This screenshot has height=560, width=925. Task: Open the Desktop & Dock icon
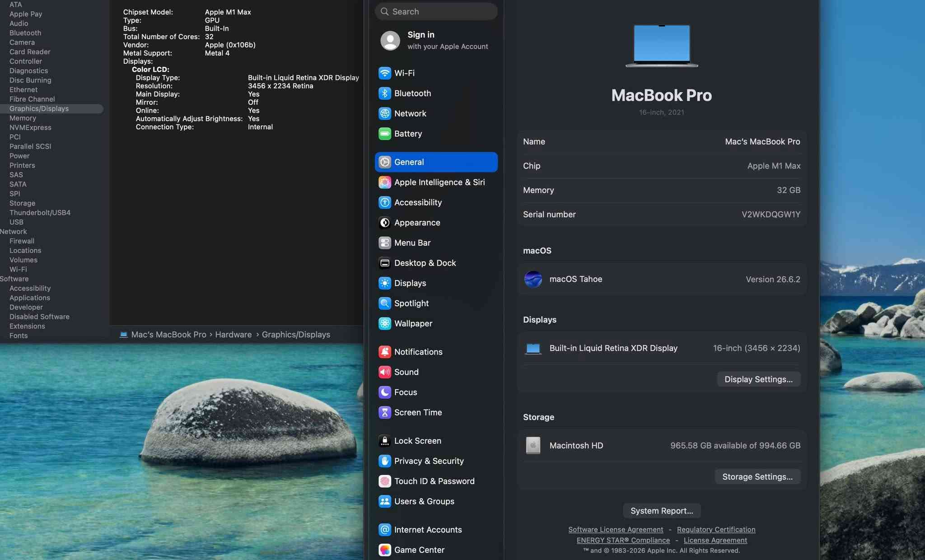click(x=384, y=263)
